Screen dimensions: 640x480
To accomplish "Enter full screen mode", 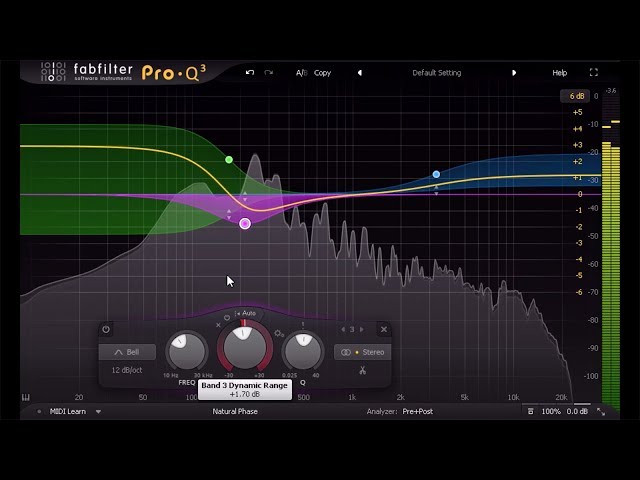I will 594,72.
